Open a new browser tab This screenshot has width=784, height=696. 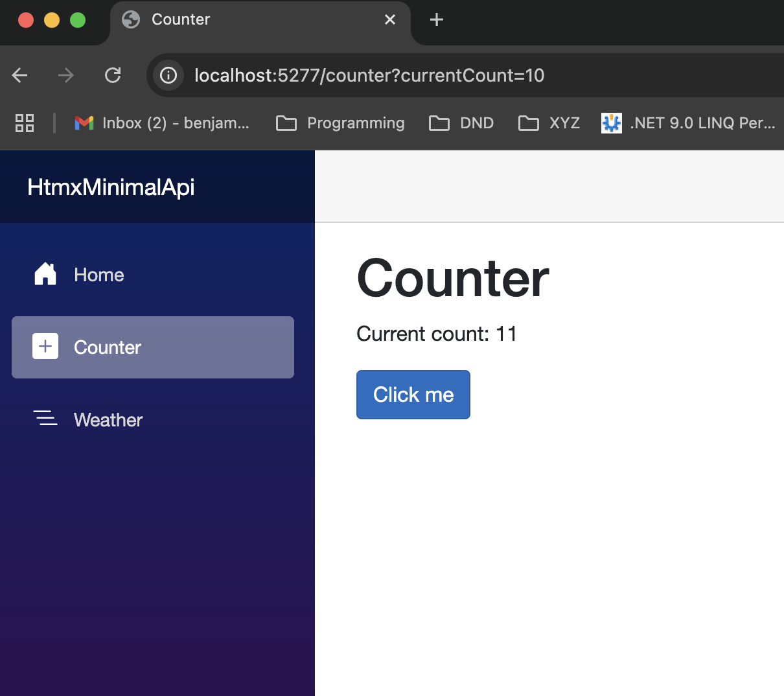[x=437, y=19]
